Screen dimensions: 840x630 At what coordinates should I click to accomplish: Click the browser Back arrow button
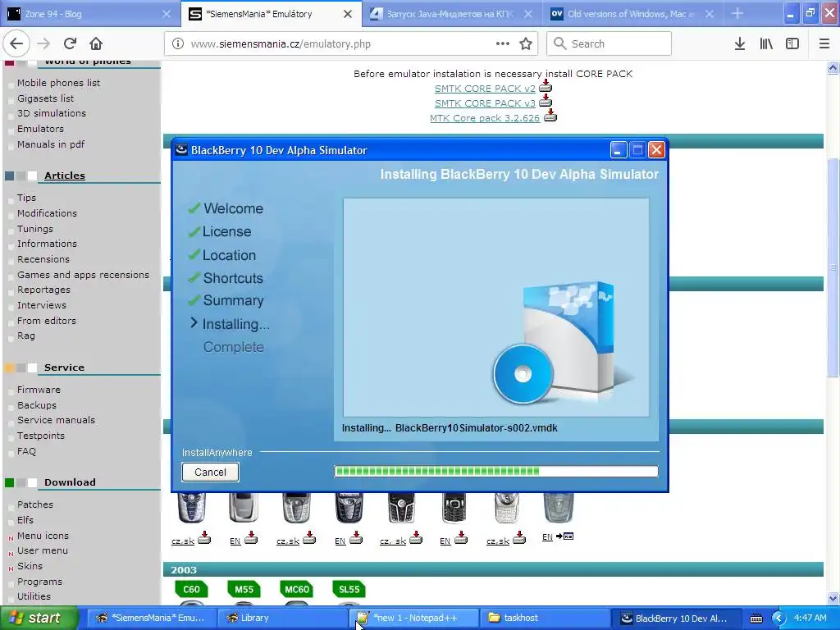pos(16,44)
